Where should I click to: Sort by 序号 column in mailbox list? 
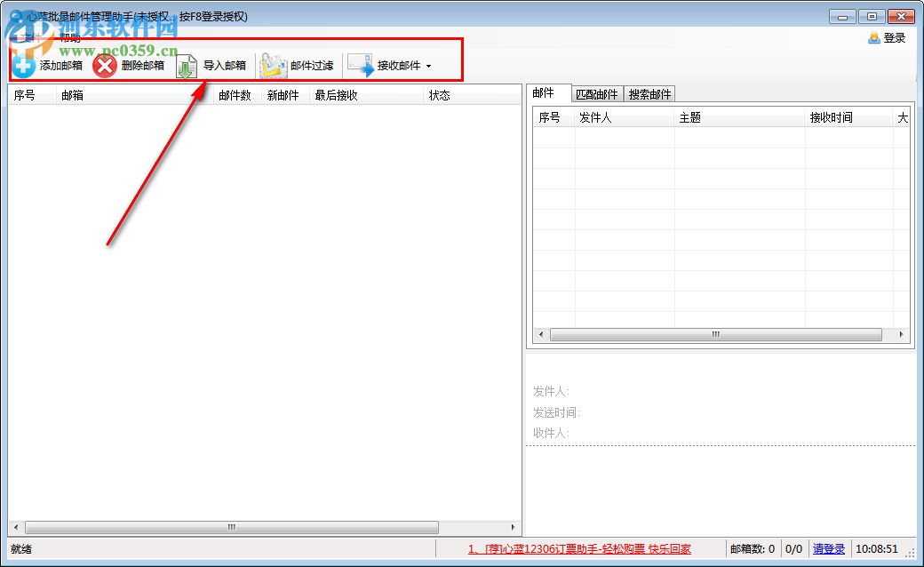pos(32,95)
